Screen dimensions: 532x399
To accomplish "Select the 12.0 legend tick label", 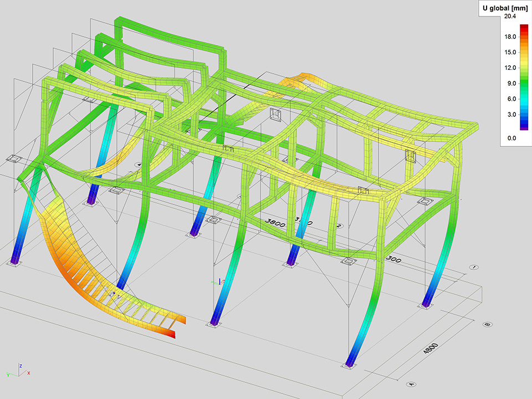I will pyautogui.click(x=510, y=68).
